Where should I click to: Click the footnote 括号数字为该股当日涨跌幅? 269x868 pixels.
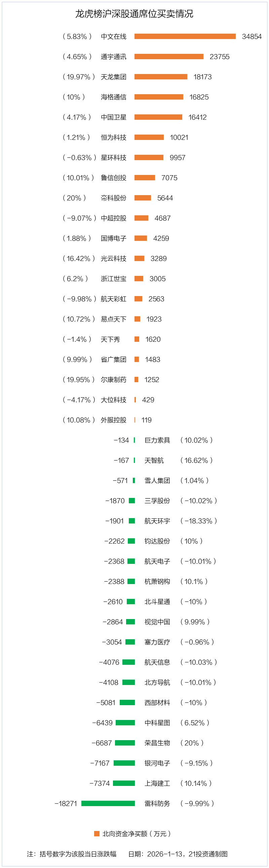point(78,854)
